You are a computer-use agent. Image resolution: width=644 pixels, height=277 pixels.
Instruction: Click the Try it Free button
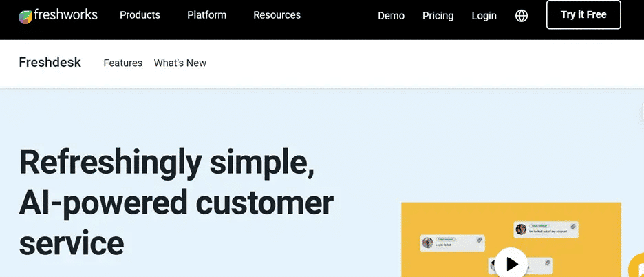(x=583, y=15)
